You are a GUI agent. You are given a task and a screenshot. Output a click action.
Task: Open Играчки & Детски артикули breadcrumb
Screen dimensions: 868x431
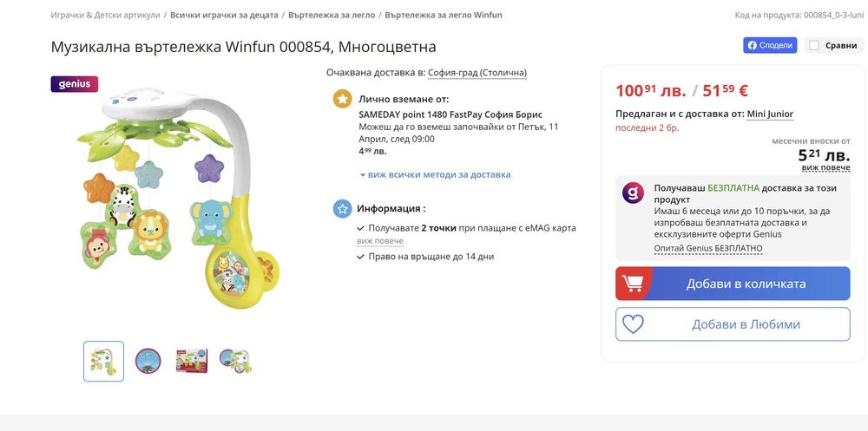coord(105,15)
